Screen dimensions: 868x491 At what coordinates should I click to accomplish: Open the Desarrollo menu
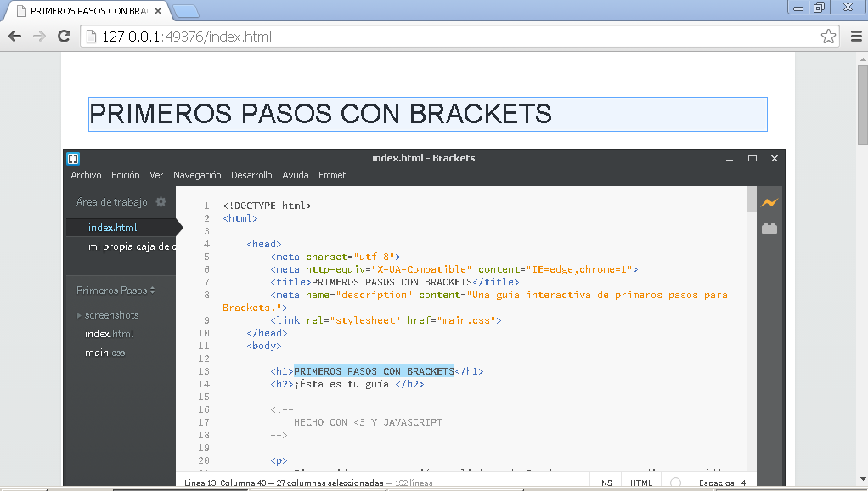(x=251, y=175)
